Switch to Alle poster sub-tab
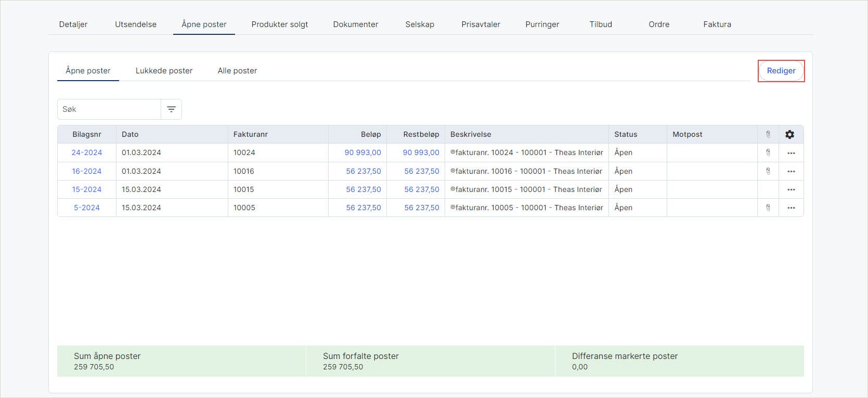Image resolution: width=868 pixels, height=398 pixels. point(237,71)
